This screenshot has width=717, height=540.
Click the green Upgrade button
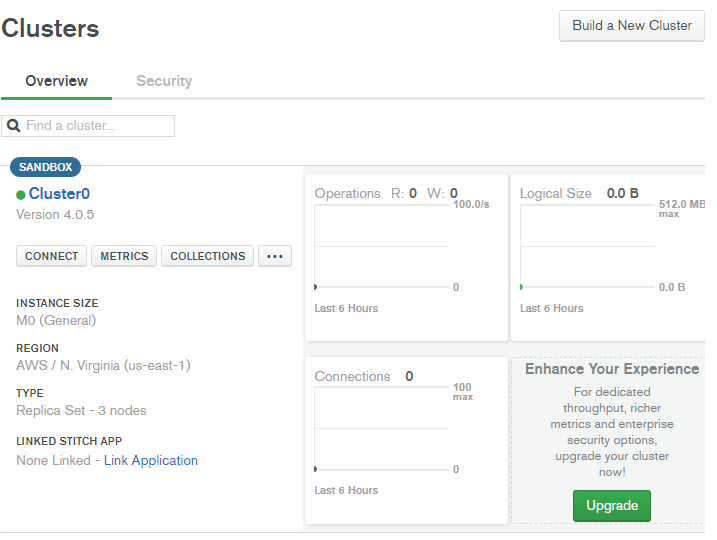coord(611,505)
